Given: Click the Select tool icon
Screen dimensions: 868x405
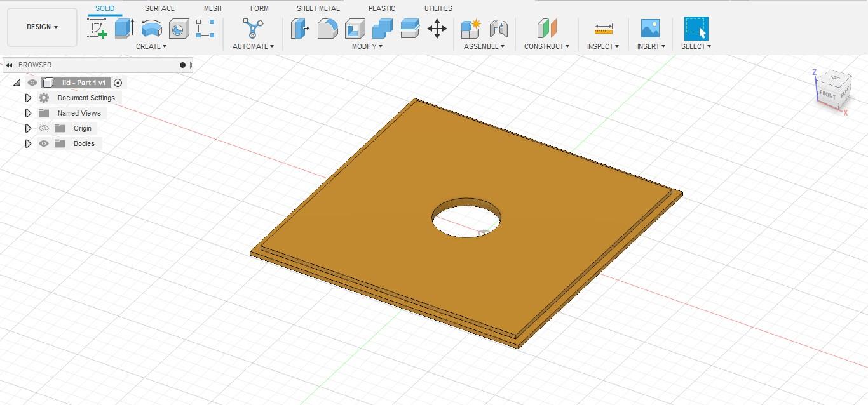Looking at the screenshot, I should coord(696,29).
